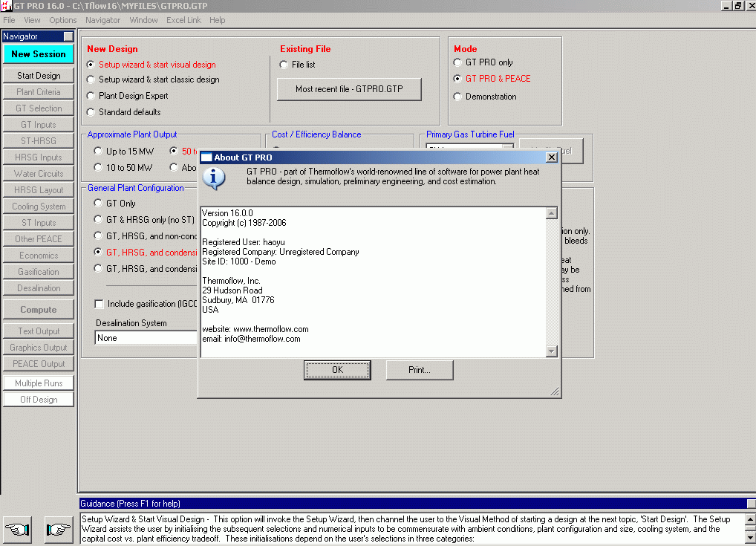Choose GT Only plant configuration
Screen dimensions: 756x546
pos(98,203)
